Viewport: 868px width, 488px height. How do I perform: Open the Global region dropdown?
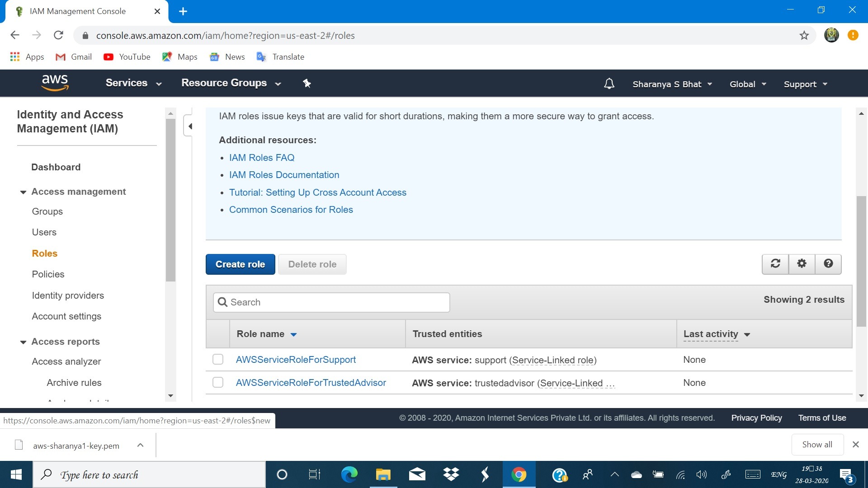point(748,84)
